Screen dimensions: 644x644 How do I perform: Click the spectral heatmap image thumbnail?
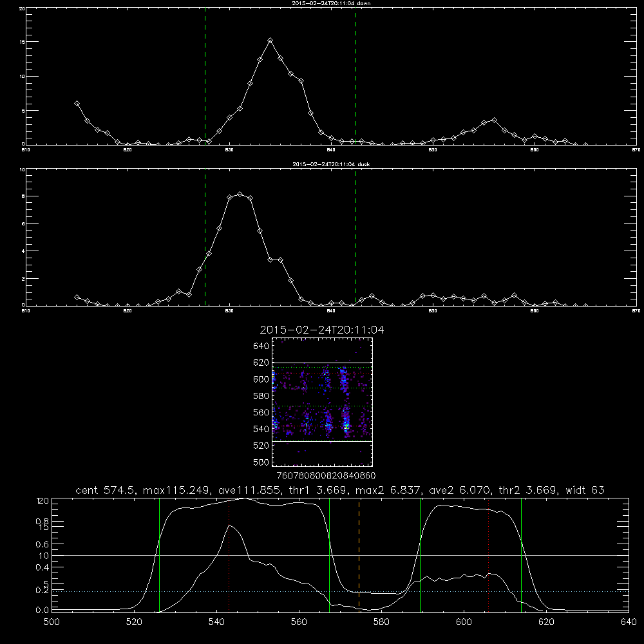click(x=323, y=402)
